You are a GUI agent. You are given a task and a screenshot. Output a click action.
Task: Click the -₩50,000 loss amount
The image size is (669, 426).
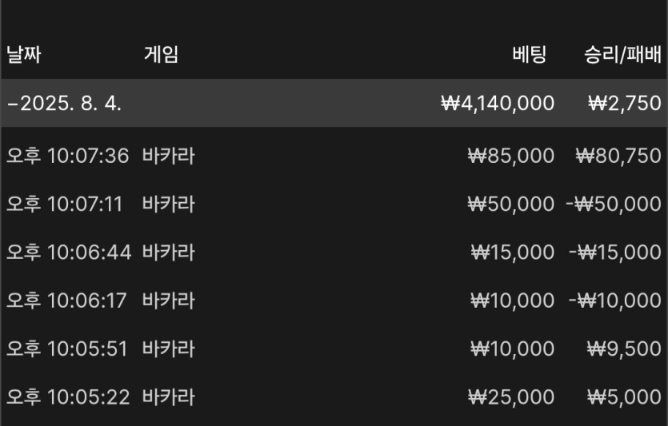(x=614, y=204)
